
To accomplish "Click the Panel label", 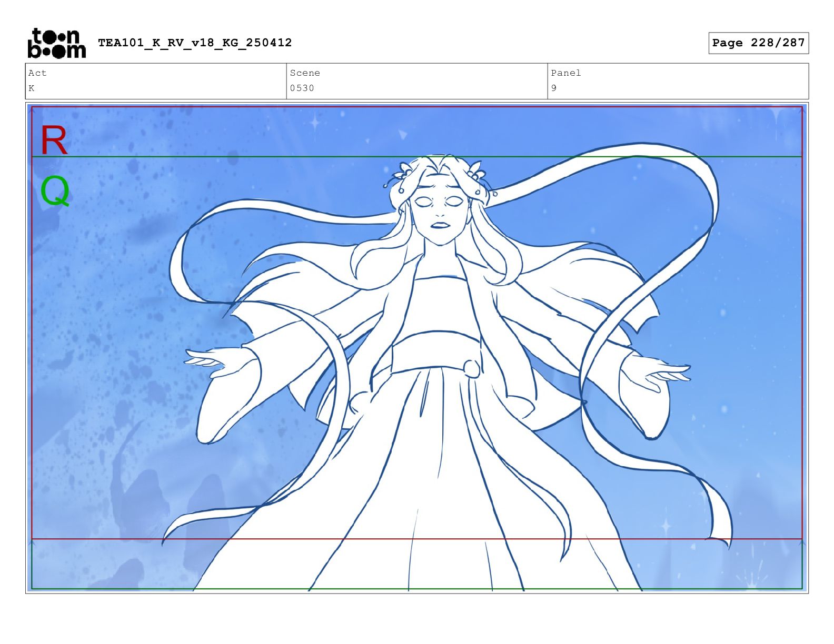I will tap(566, 73).
